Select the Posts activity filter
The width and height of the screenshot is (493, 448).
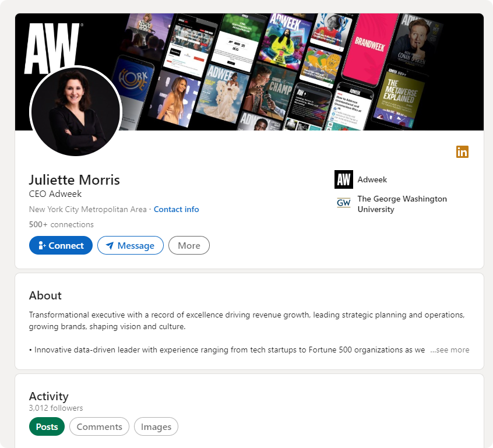pos(47,426)
